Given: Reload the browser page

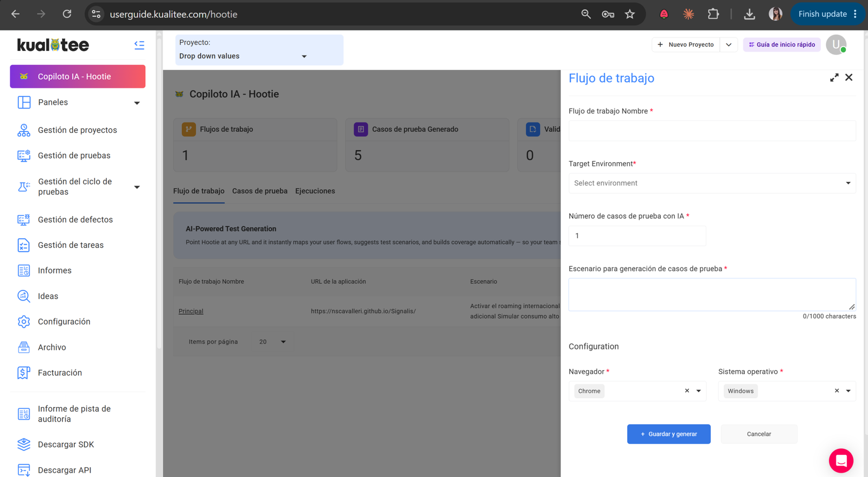Looking at the screenshot, I should (67, 14).
